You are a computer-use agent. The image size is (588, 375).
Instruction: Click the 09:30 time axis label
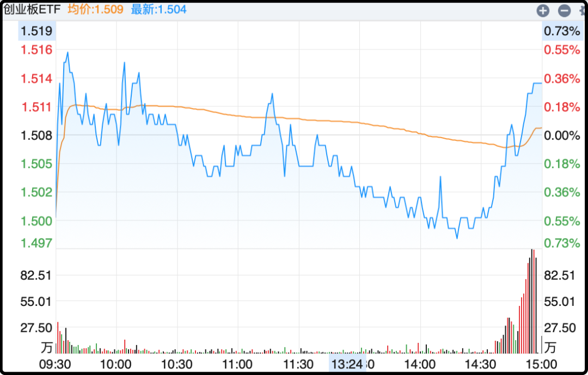point(57,364)
